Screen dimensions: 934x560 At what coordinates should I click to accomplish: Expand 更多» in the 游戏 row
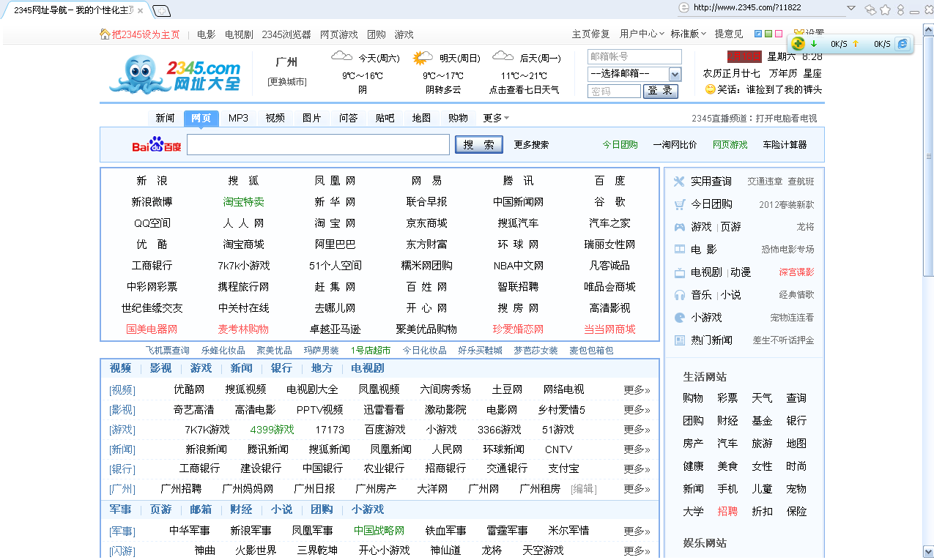pos(637,430)
